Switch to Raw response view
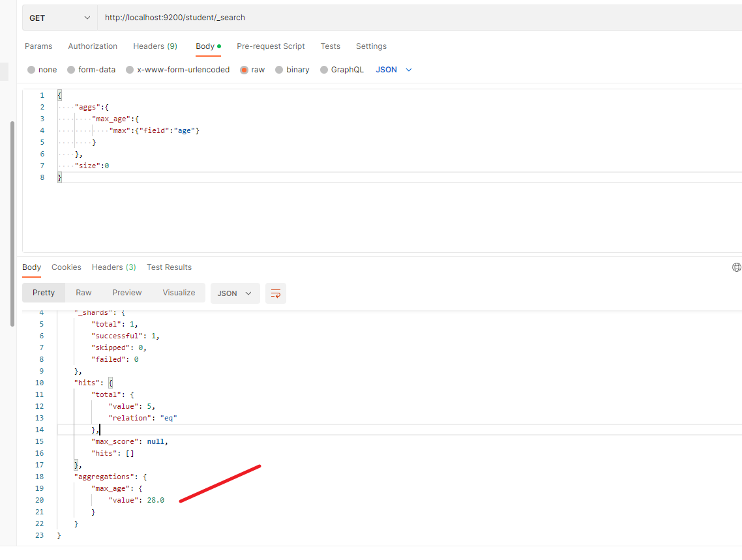This screenshot has height=560, width=742. [x=83, y=293]
